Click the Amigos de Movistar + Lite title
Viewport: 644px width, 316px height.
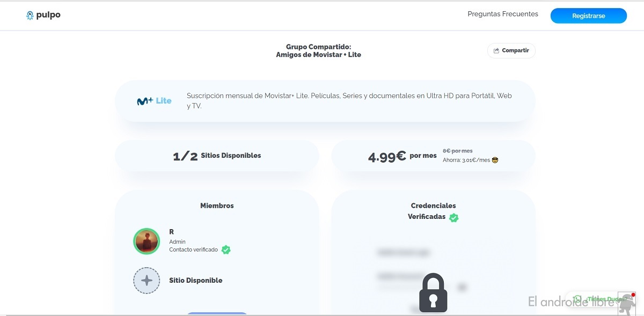tap(319, 55)
